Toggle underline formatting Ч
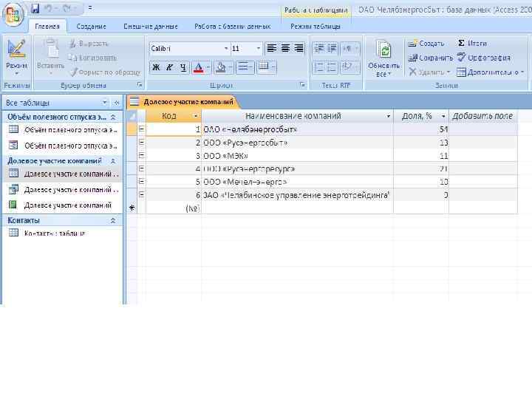Viewport: 532px width, 399px height. click(x=183, y=67)
